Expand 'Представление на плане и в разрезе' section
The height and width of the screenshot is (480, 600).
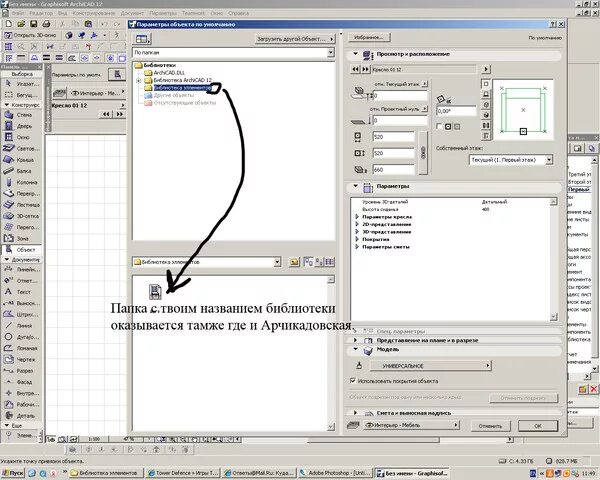pos(355,340)
